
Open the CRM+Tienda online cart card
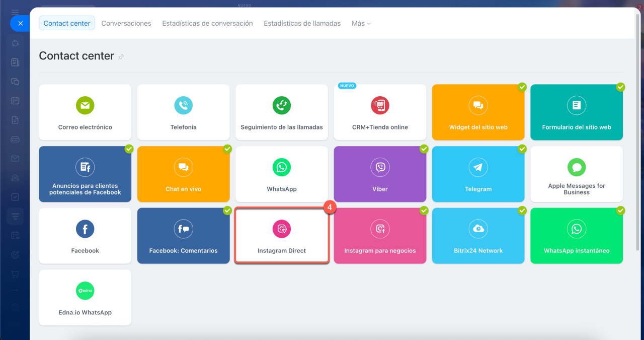(x=380, y=112)
